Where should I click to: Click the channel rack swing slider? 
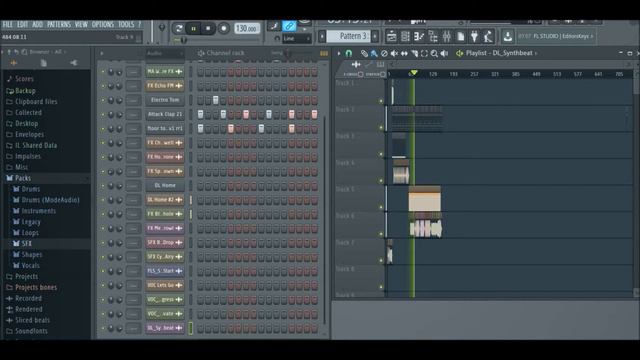click(x=287, y=53)
